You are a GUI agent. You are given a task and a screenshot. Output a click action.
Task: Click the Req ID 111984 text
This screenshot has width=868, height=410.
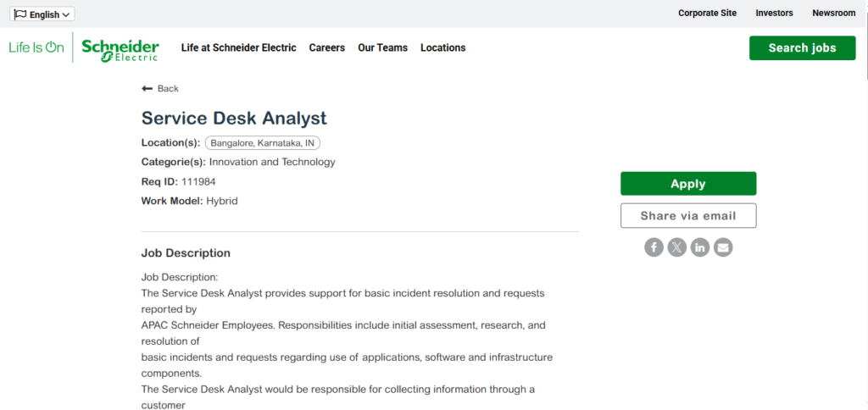click(x=179, y=181)
